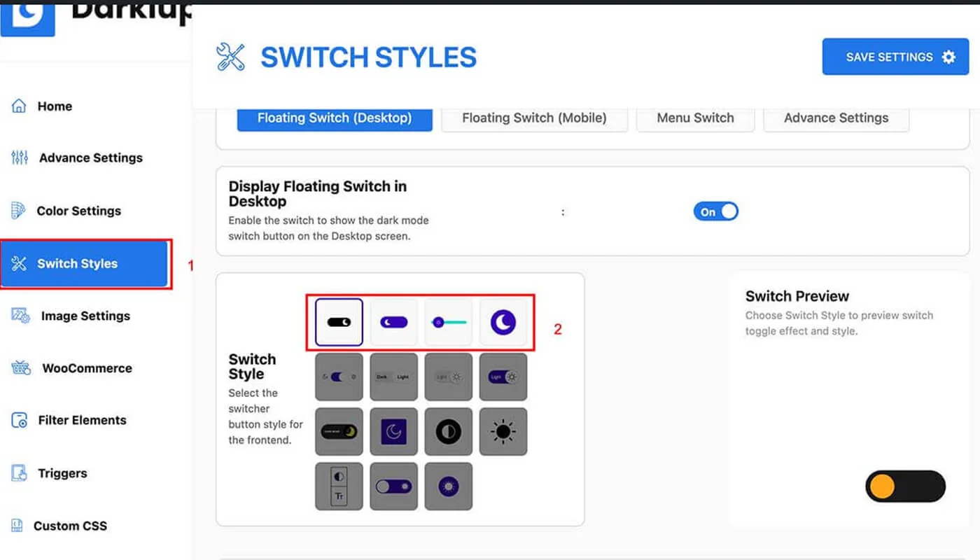Click the Advance Settings sliders icon
Viewport: 980px width, 560px height.
tap(20, 157)
